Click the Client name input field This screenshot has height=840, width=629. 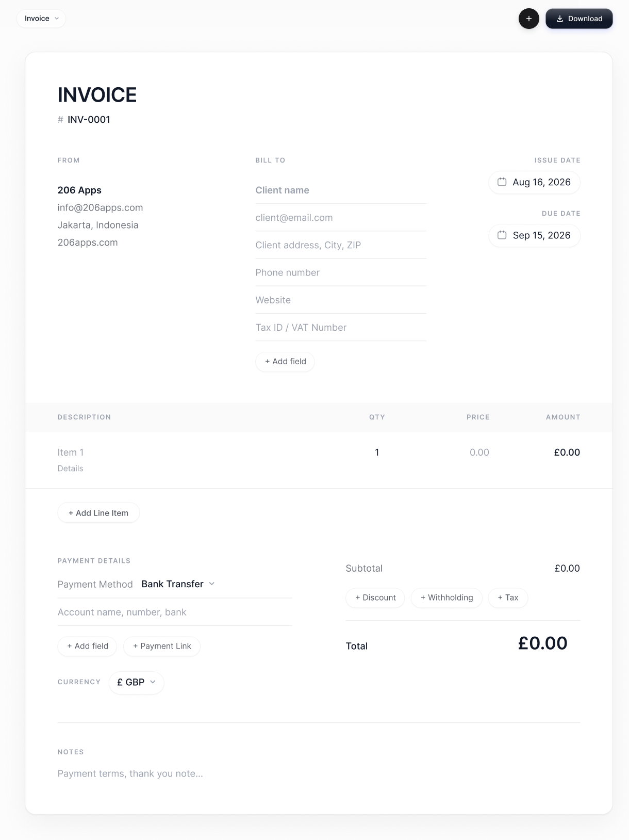[341, 190]
